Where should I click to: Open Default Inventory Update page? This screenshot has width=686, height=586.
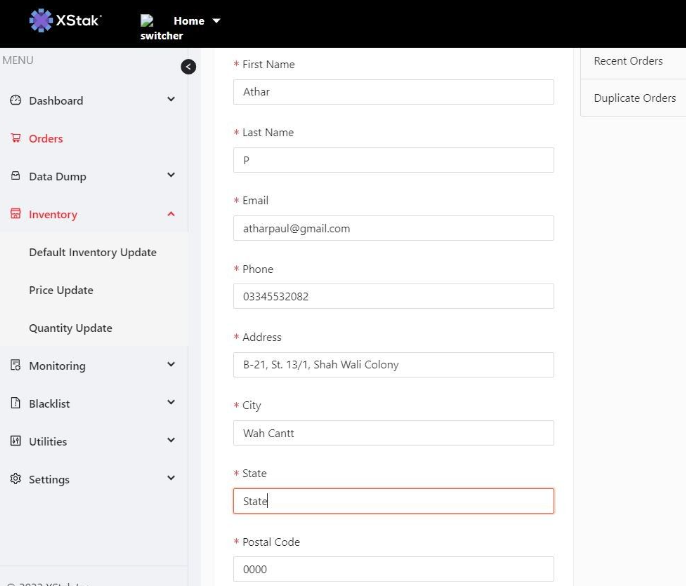[92, 252]
